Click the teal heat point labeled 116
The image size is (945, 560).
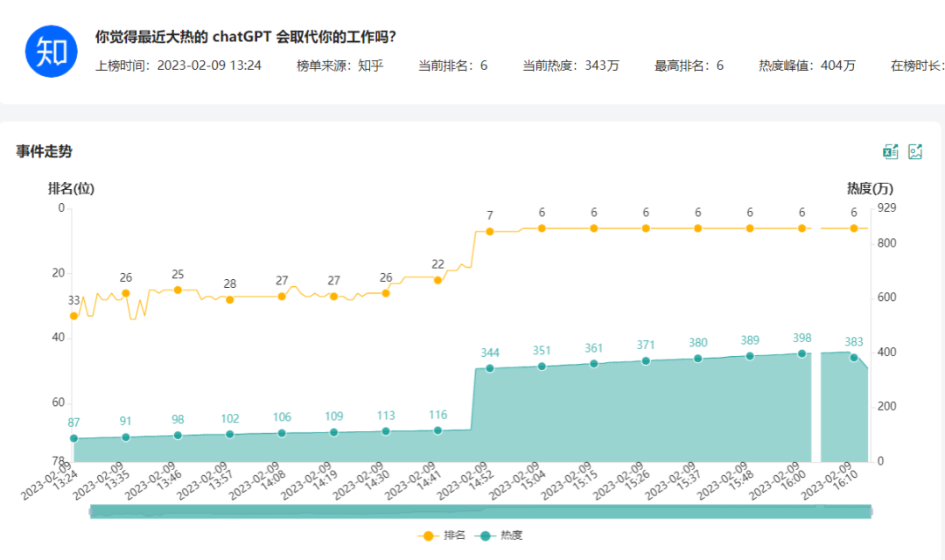pyautogui.click(x=437, y=430)
